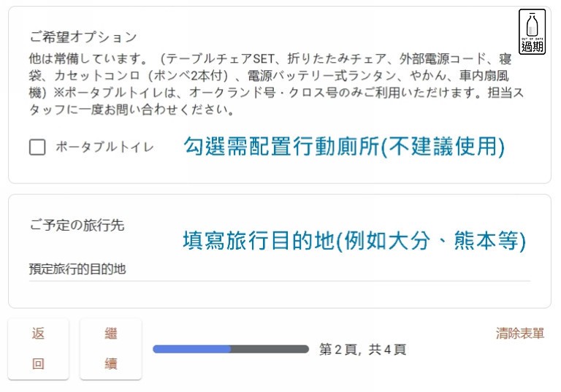Click blue note 填寫旅行目的地

coord(354,240)
